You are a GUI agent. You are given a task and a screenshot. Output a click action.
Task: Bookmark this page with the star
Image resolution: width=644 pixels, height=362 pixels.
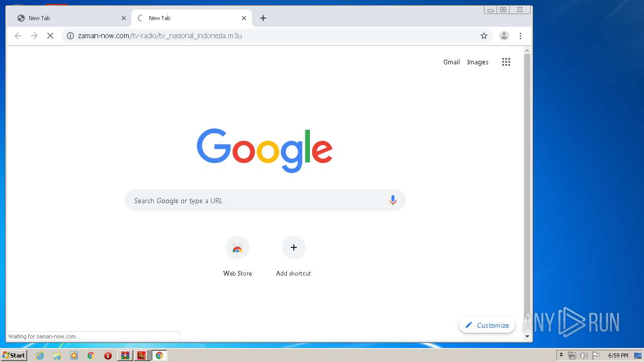pos(484,36)
